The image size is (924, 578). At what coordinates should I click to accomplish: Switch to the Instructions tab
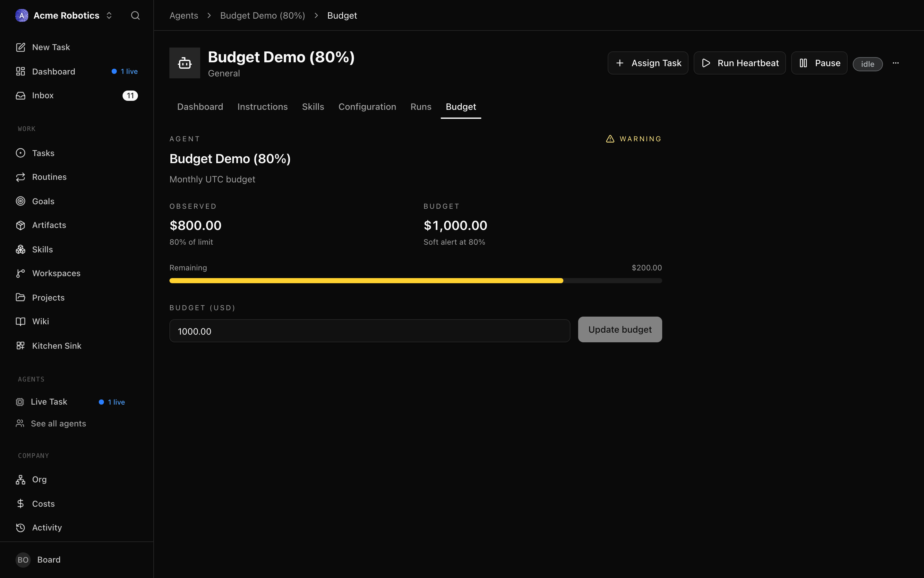tap(263, 107)
